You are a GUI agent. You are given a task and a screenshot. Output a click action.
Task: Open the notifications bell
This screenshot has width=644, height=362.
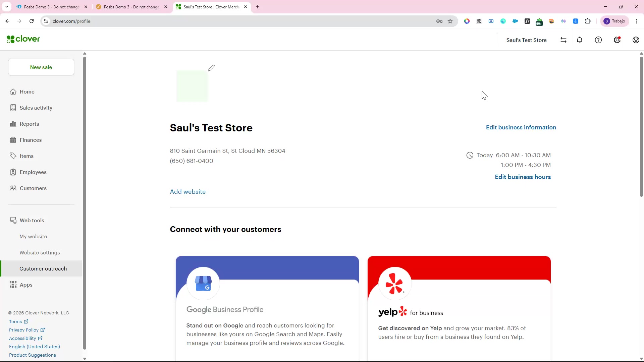580,40
